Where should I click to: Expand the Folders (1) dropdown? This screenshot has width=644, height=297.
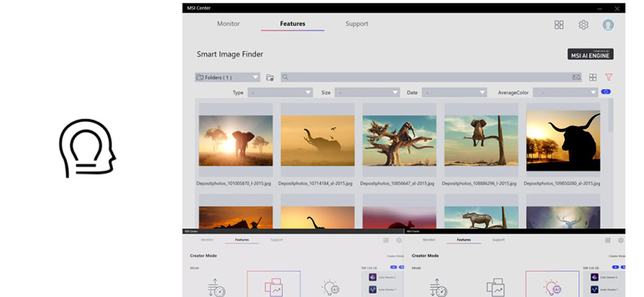click(x=227, y=77)
